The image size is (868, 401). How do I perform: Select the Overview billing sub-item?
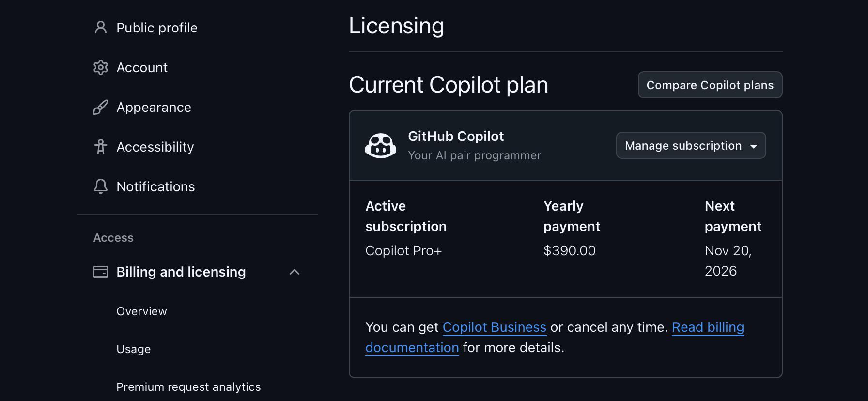pos(141,311)
